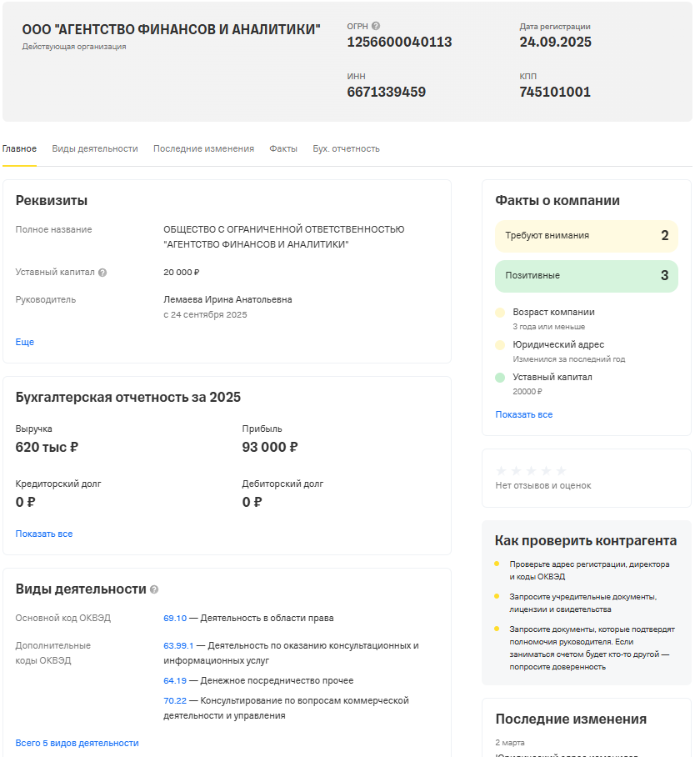
Task: Click the five-star rating row
Action: coord(531,471)
